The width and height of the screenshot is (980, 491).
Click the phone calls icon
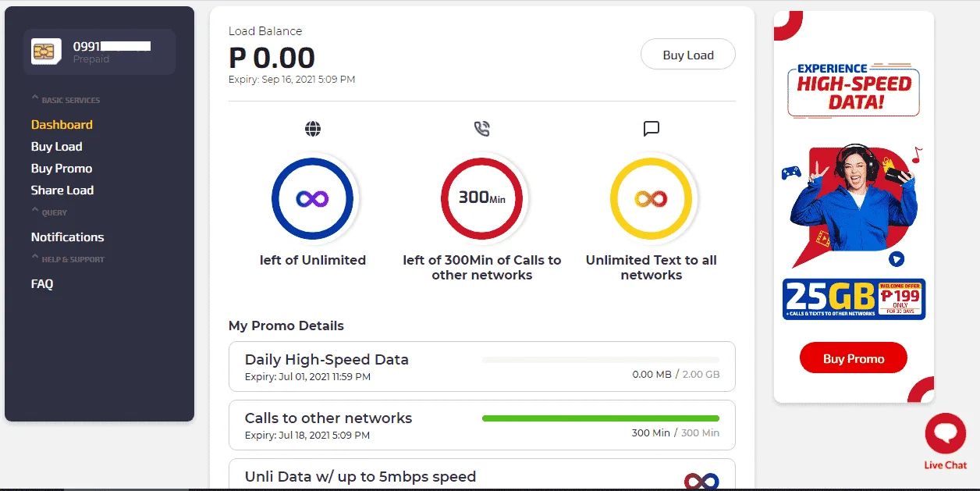[482, 129]
